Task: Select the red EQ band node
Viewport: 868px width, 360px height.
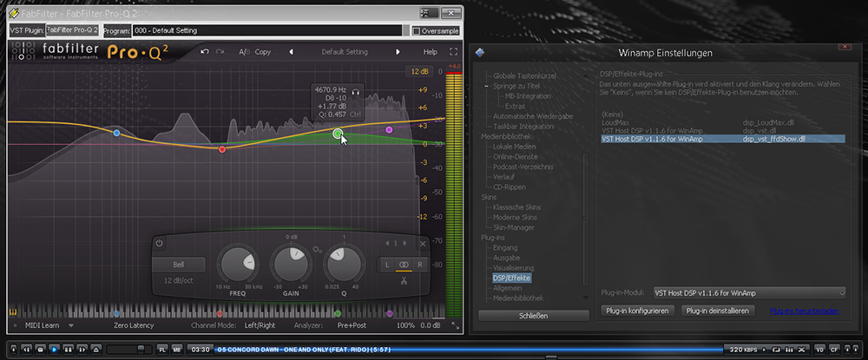Action: [222, 149]
